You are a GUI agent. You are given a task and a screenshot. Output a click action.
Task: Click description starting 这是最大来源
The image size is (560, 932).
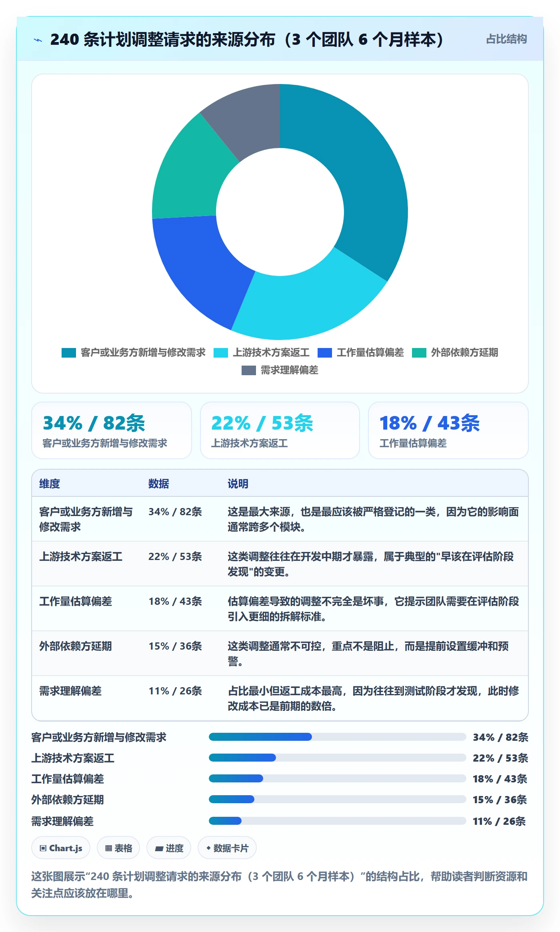(x=373, y=519)
